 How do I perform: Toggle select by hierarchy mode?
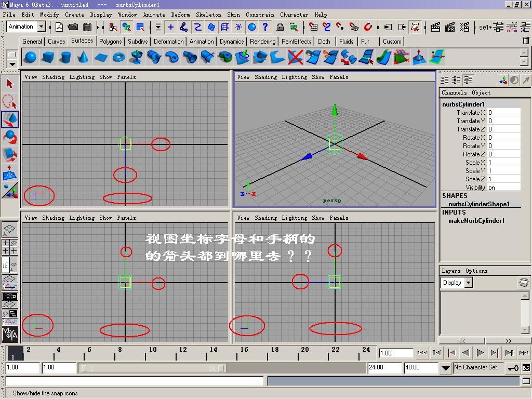[113, 27]
